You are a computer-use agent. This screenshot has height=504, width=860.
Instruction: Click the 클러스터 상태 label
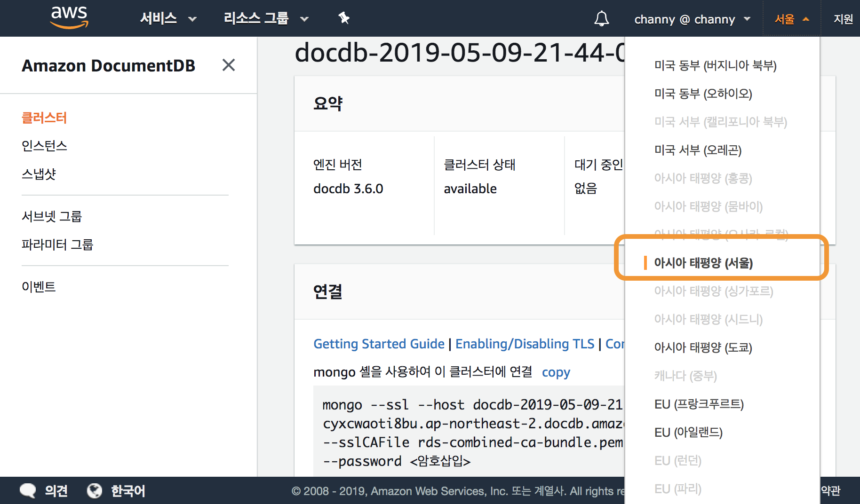coord(479,165)
